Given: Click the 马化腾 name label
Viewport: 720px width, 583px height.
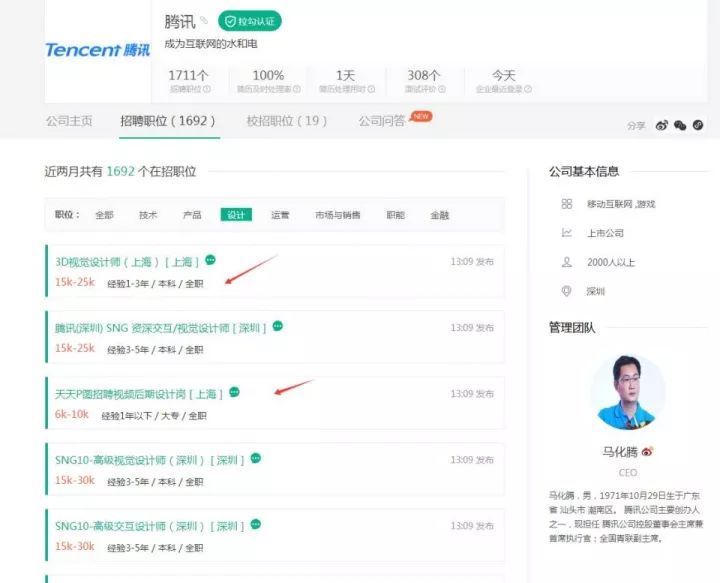Looking at the screenshot, I should (620, 452).
